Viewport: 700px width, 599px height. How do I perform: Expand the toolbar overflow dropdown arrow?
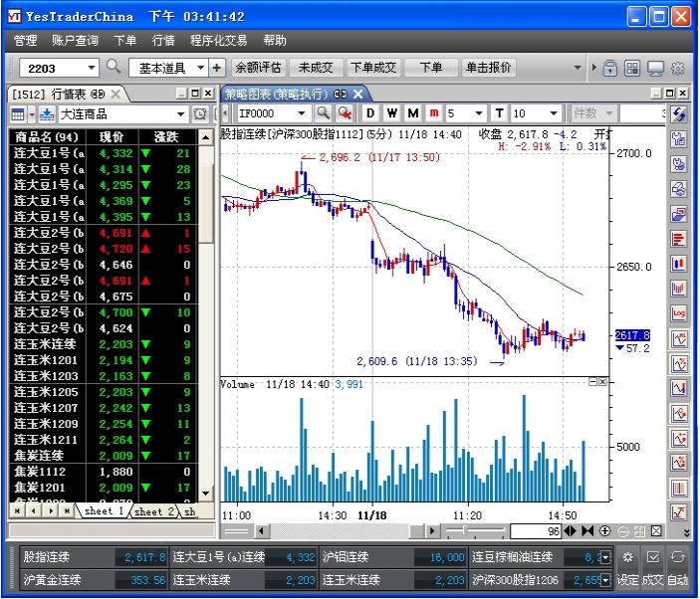578,69
